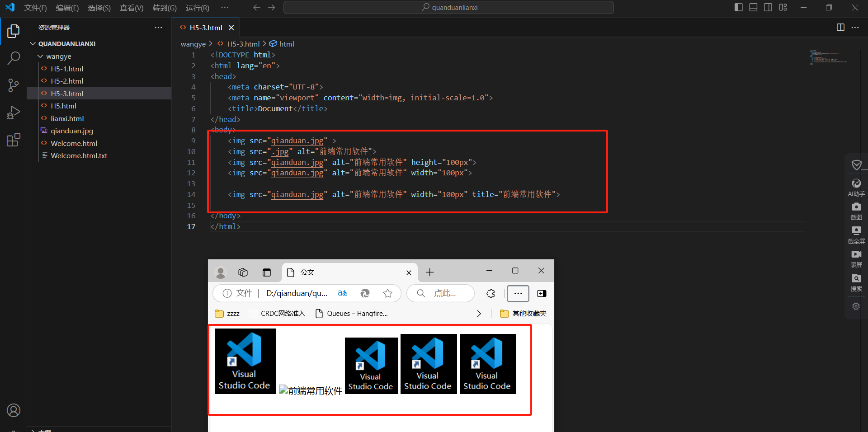Image resolution: width=868 pixels, height=432 pixels.
Task: Add page to browser favorites star
Action: tap(387, 293)
